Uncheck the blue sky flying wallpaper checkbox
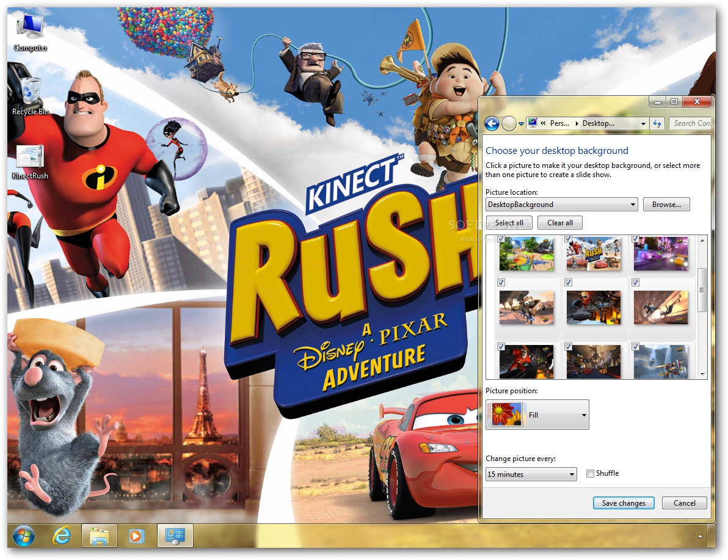This screenshot has height=560, width=728. tap(635, 346)
